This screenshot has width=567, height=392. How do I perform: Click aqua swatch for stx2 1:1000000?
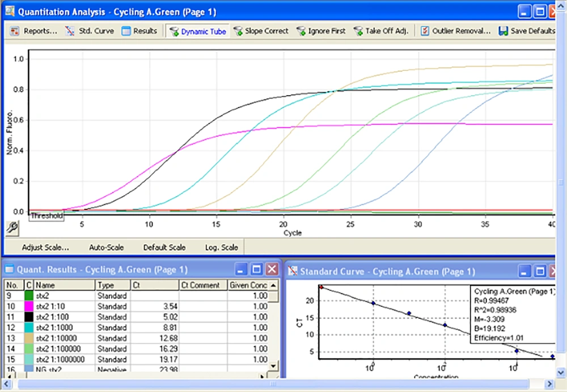pos(28,360)
